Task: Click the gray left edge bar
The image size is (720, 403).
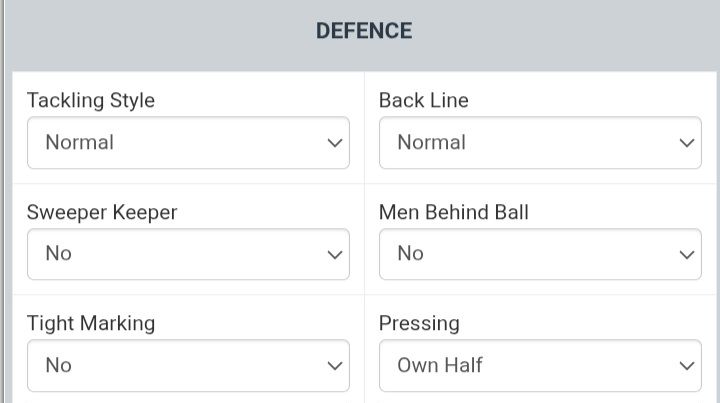Action: coord(3,200)
